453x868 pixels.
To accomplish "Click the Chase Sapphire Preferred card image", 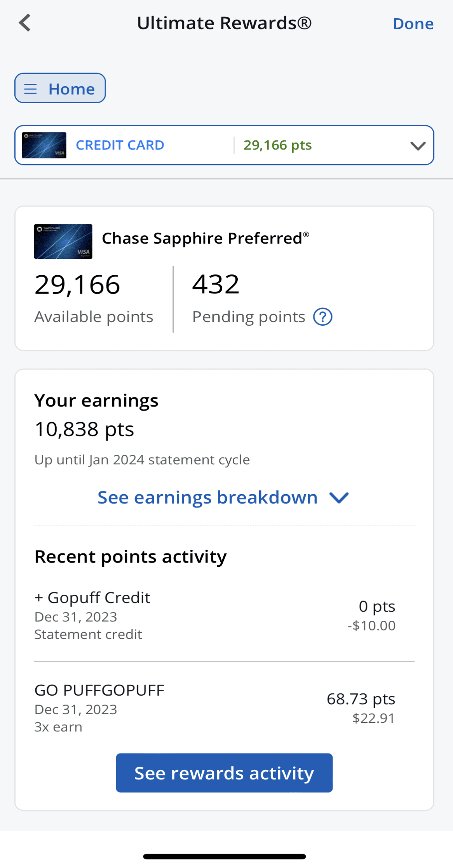I will coord(63,241).
